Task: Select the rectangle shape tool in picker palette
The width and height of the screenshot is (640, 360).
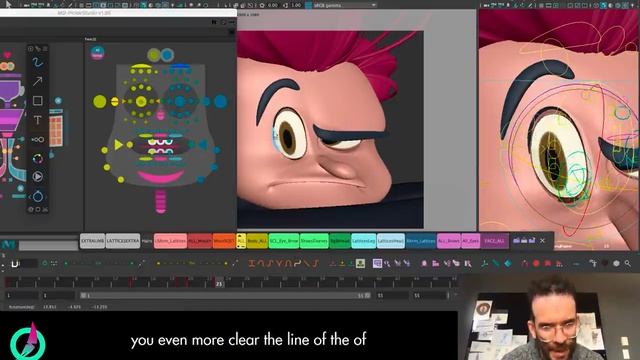Action: [x=38, y=100]
